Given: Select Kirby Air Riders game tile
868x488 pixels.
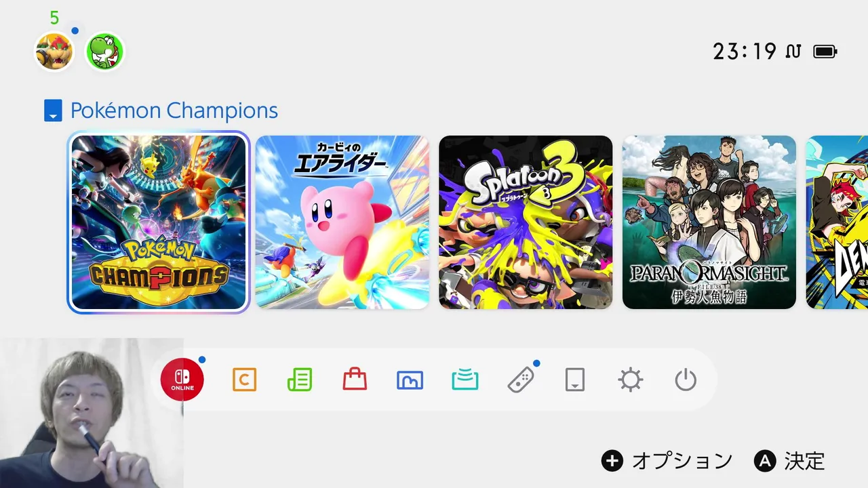Looking at the screenshot, I should pos(342,222).
